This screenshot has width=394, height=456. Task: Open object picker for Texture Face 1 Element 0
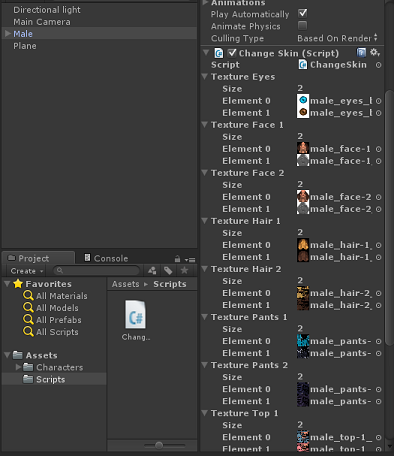[378, 149]
